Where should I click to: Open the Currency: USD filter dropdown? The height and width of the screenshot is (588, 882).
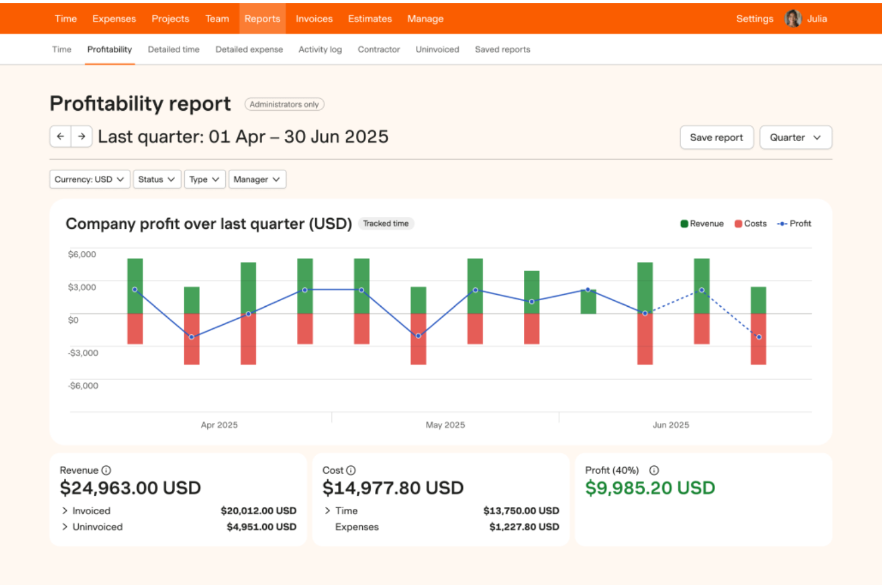click(89, 179)
